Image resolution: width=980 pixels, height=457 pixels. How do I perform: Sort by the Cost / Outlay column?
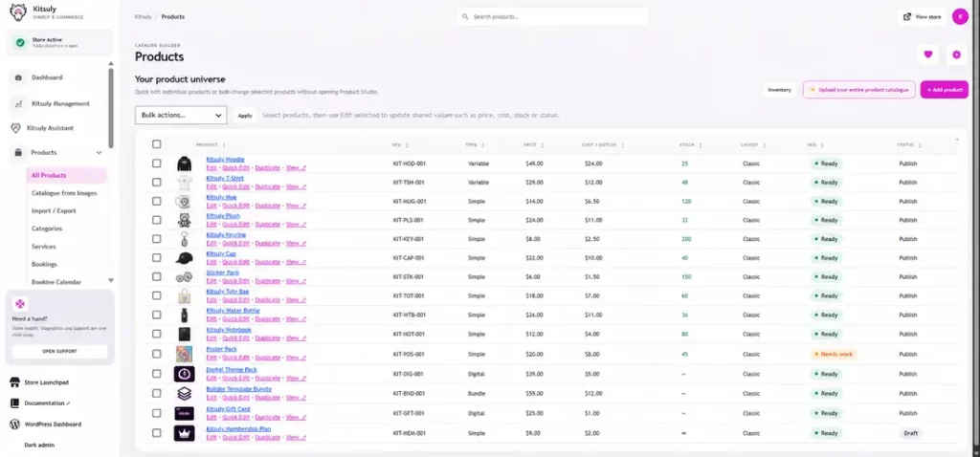point(603,144)
